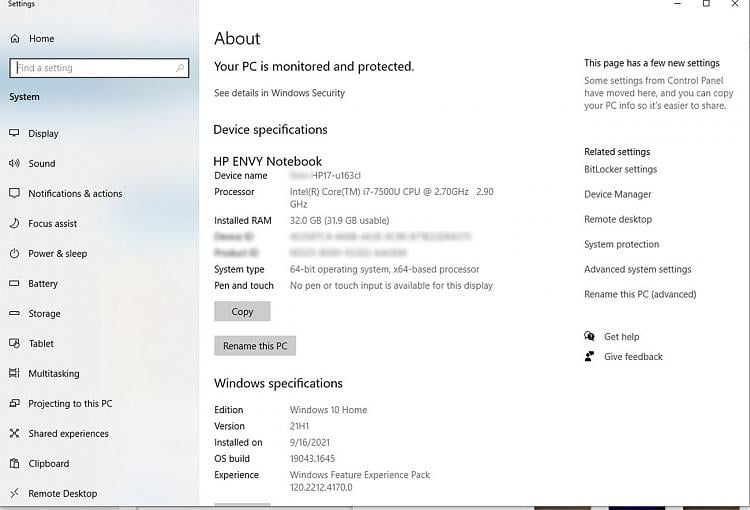Click the Focus assist moon icon
Image resolution: width=750 pixels, height=510 pixels.
coord(14,223)
